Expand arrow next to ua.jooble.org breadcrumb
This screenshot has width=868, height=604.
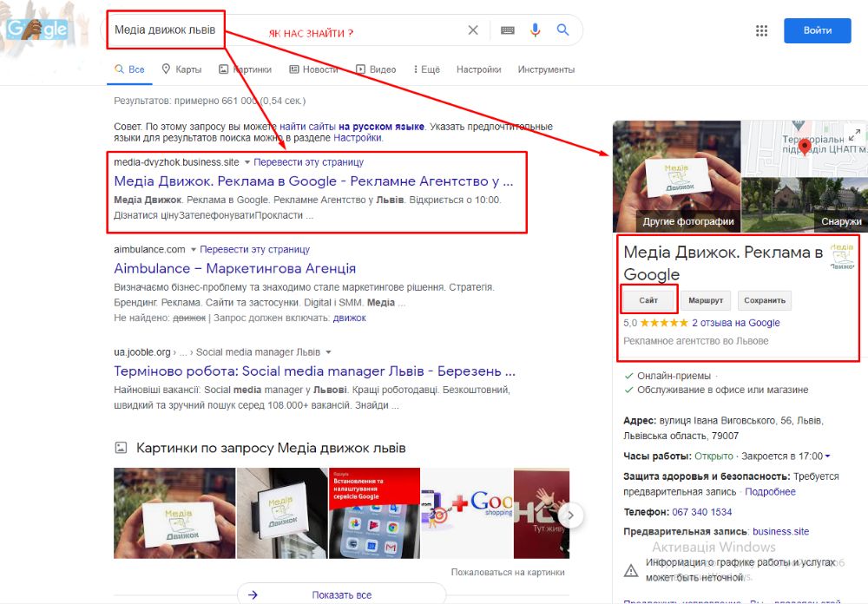(328, 352)
